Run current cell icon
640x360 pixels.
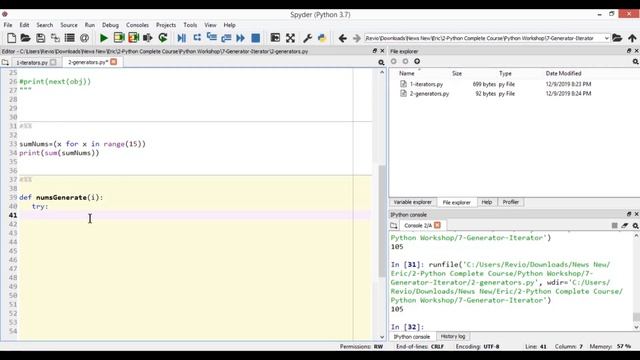[119, 38]
